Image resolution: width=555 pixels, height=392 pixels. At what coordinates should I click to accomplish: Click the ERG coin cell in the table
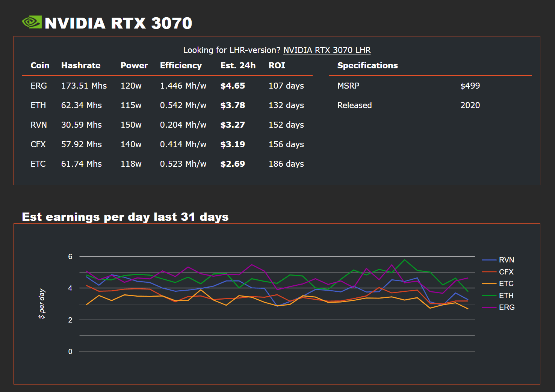click(x=39, y=86)
